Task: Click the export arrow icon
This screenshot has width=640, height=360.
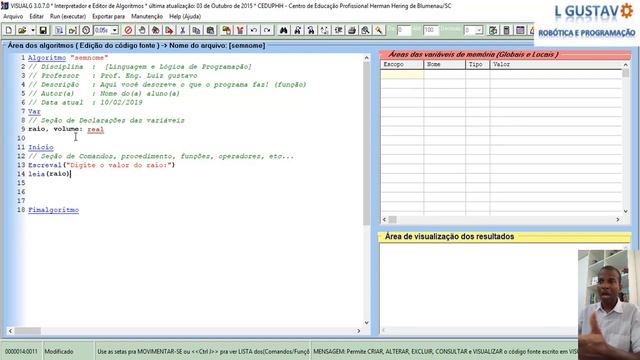Action: (x=169, y=30)
